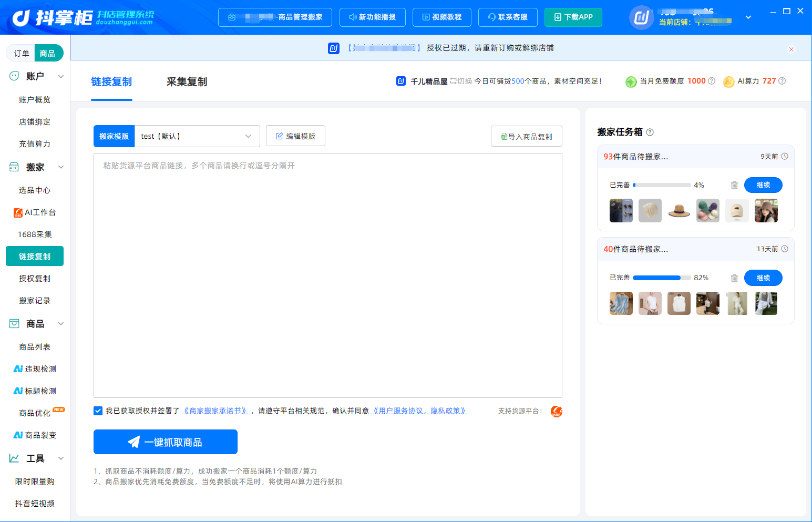This screenshot has width=812, height=522.
Task: Collapse the 工具 sidebar section
Action: [61, 458]
